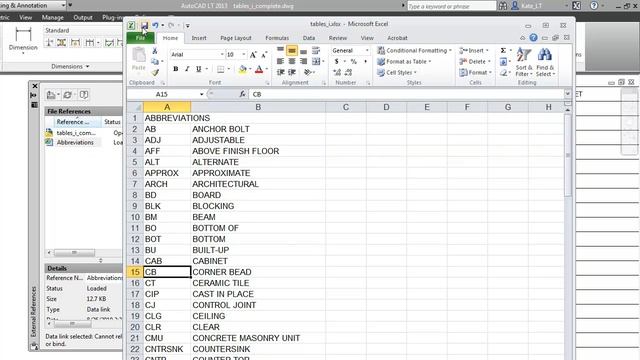
Task: Toggle Italic formatting
Action: click(x=187, y=69)
